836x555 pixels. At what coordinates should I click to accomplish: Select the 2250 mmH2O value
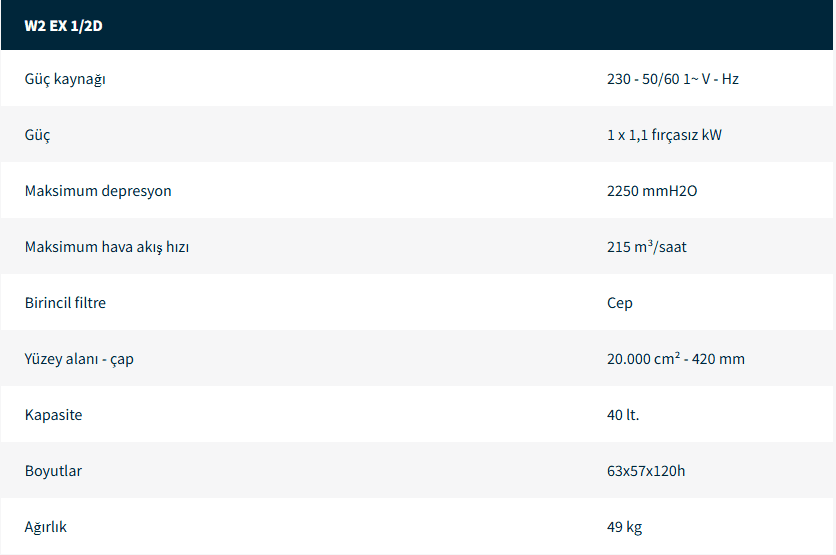(652, 191)
